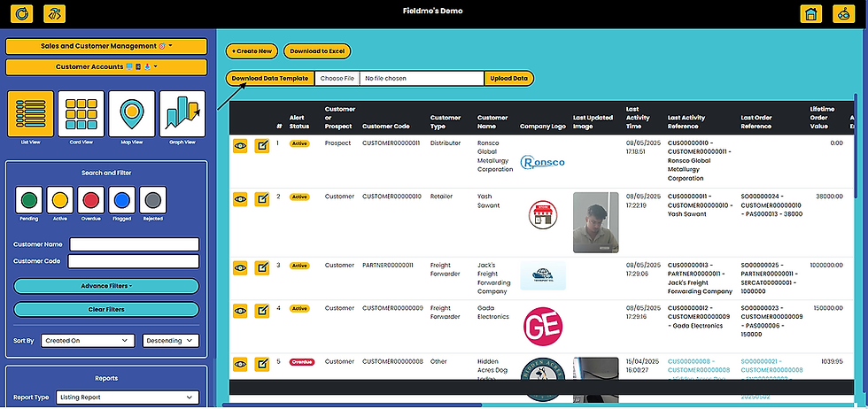Open Report Type Listing Report dropdown
Image resolution: width=868 pixels, height=409 pixels.
tap(128, 397)
